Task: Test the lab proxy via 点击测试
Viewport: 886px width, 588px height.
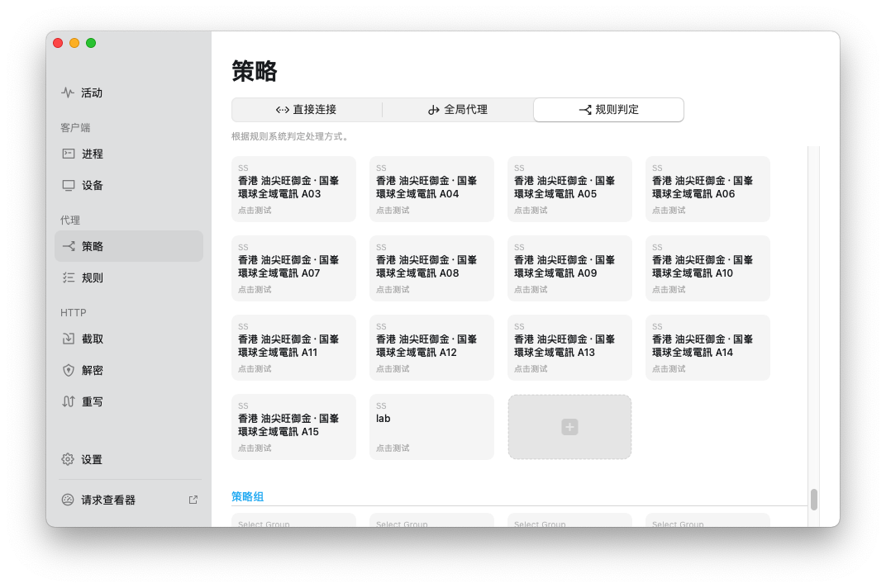Action: point(392,448)
